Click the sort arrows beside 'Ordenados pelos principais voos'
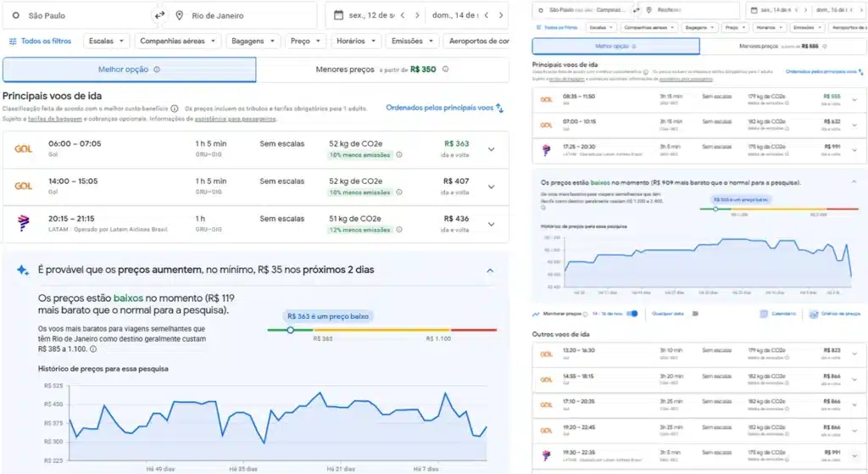The height and width of the screenshot is (474, 868). 500,109
